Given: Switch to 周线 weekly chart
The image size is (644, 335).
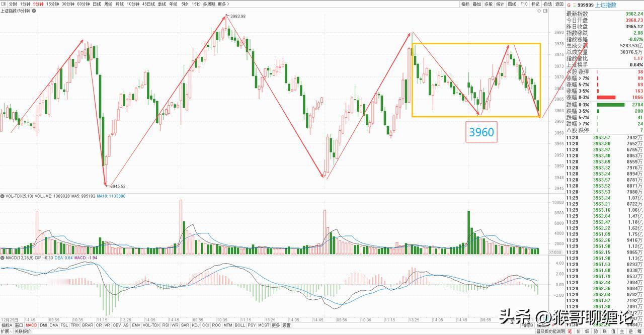Looking at the screenshot, I should pos(108,4).
